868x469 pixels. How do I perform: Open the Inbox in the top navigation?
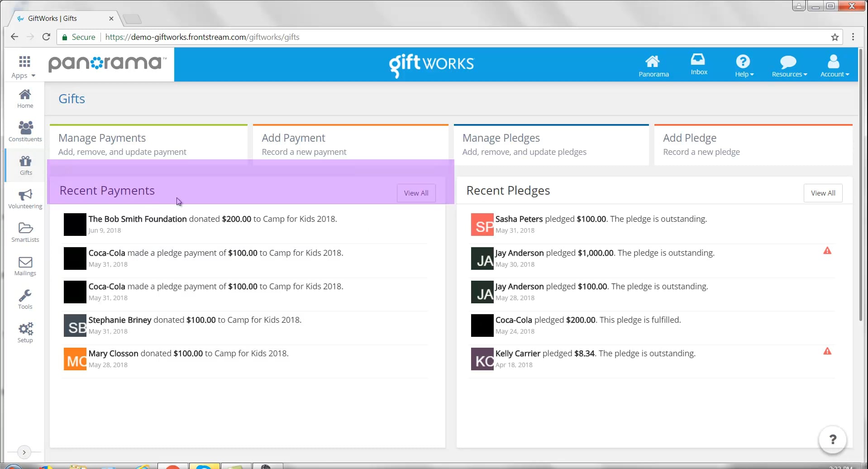tap(698, 64)
